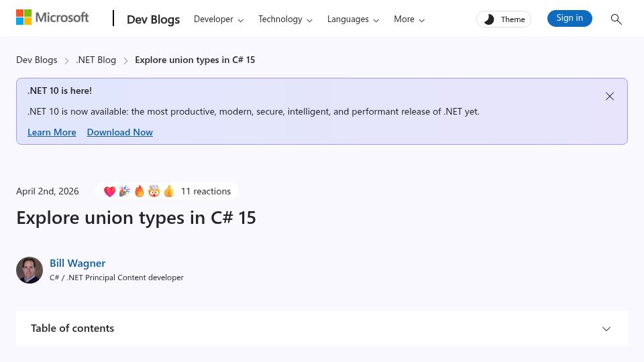This screenshot has height=362, width=644.
Task: Dismiss the .NET 10 banner with X
Action: [x=610, y=96]
